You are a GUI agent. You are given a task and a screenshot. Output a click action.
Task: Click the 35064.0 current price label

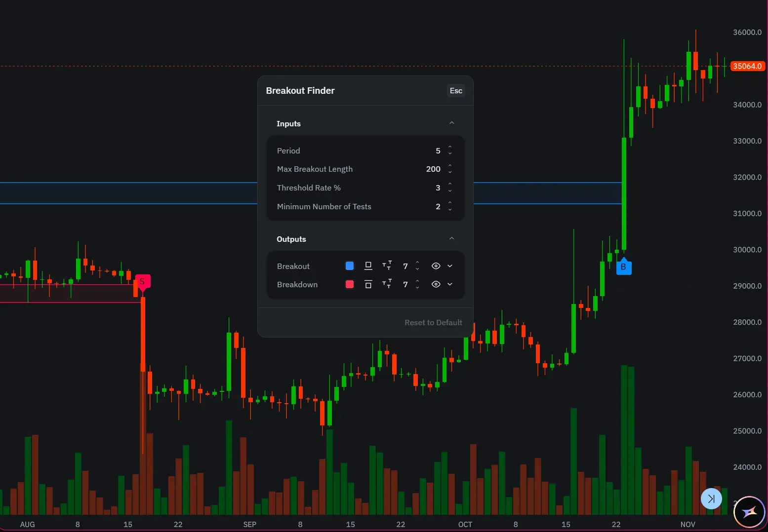tap(747, 66)
